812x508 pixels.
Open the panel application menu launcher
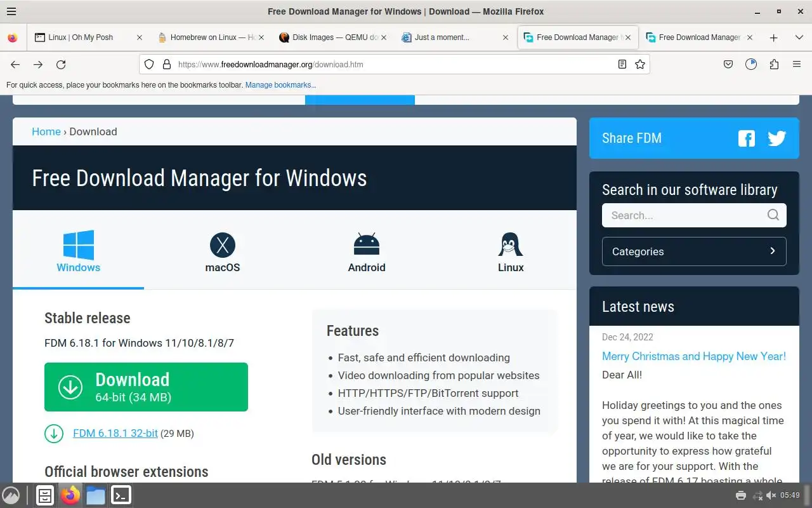(11, 495)
